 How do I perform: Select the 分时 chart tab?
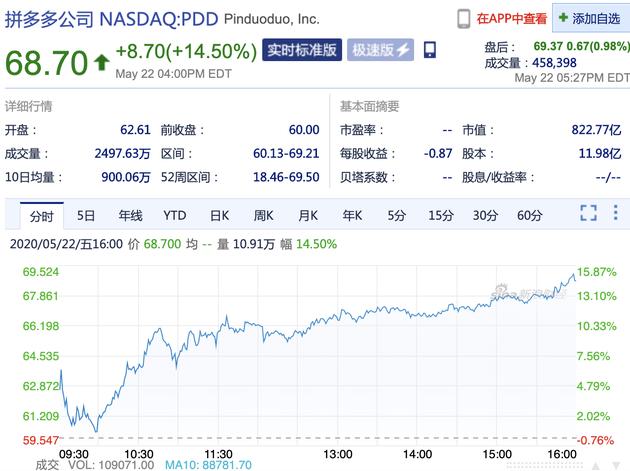[x=42, y=216]
